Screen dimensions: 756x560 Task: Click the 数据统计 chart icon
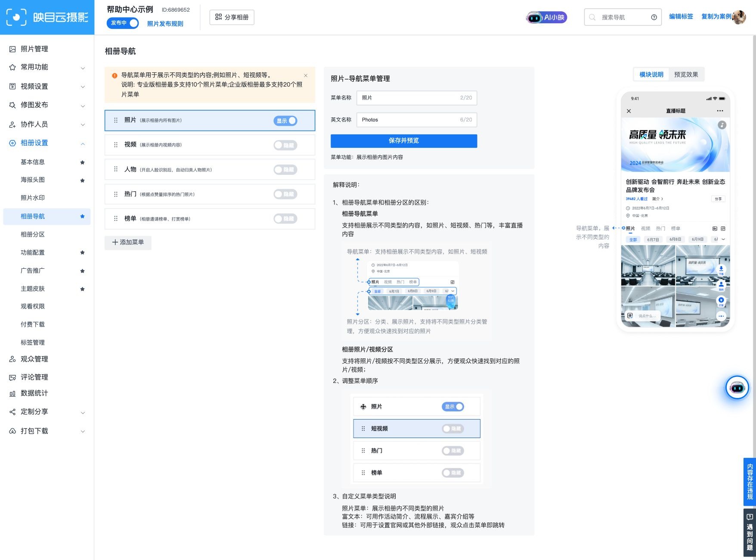coord(12,393)
